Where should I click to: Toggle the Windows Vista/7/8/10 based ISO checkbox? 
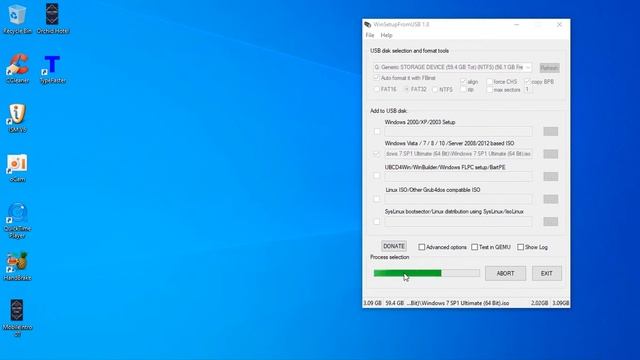click(377, 154)
